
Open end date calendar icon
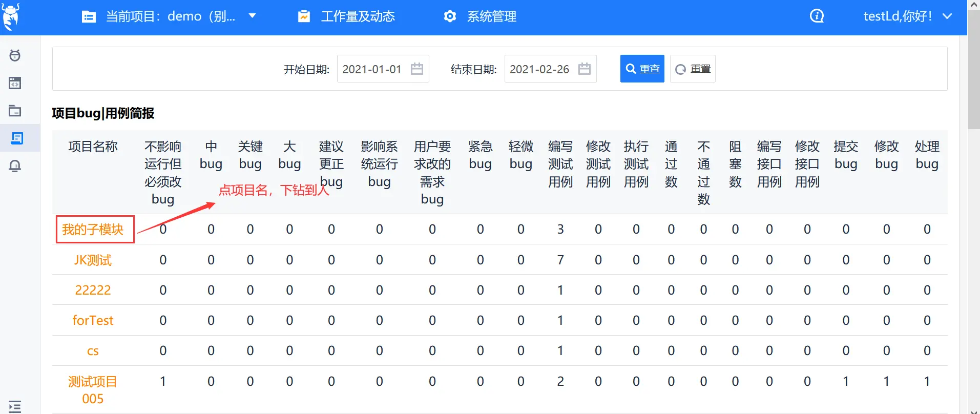pos(585,69)
